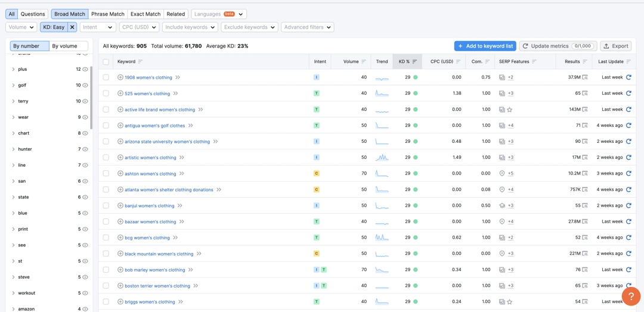
Task: Sort by CPC (USD) column icon
Action: click(x=459, y=61)
